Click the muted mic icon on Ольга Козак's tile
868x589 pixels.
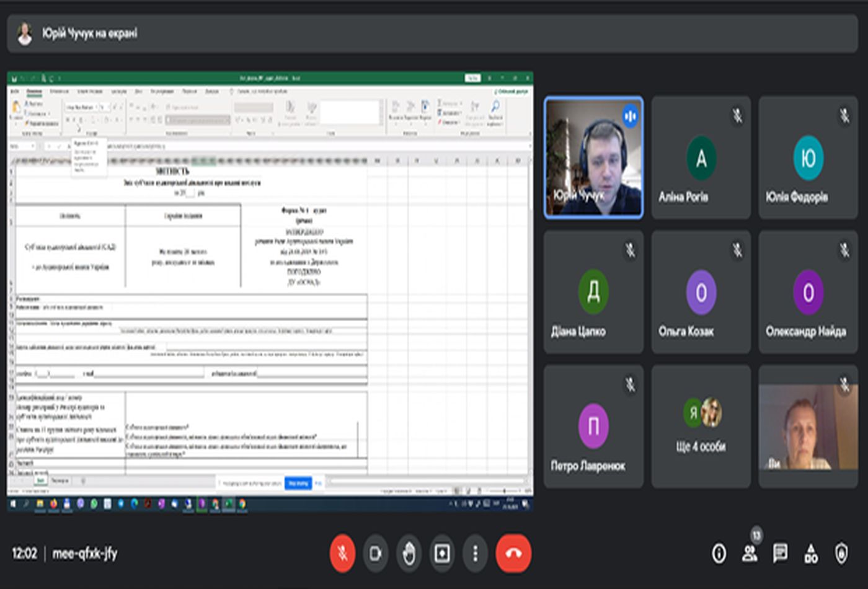[x=737, y=250]
